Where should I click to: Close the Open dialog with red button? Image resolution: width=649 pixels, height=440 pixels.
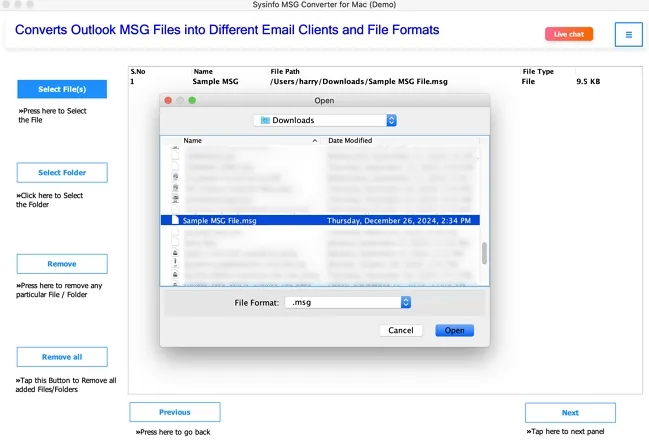point(168,100)
